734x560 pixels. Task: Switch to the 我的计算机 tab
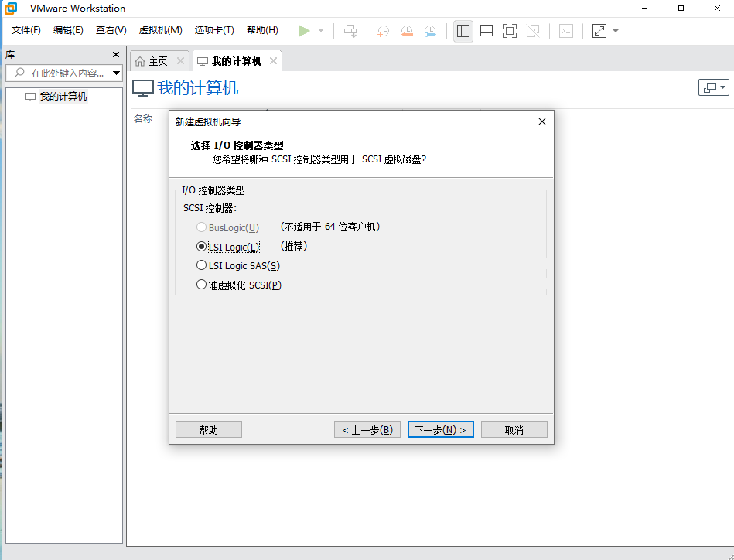pos(237,61)
